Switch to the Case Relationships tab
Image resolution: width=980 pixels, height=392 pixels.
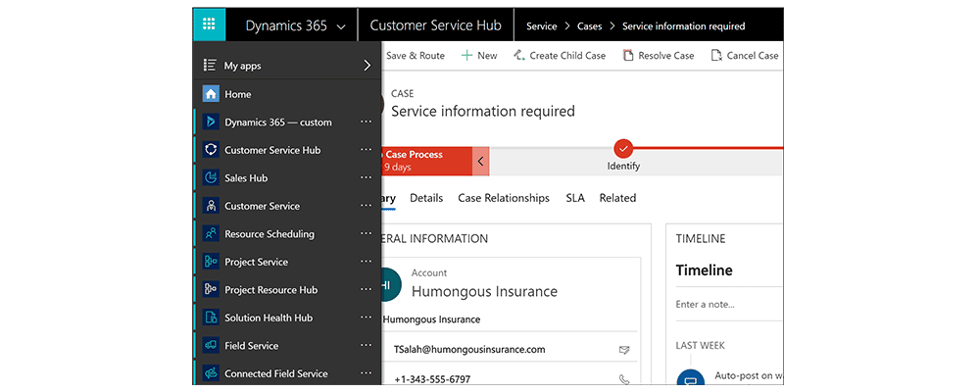click(504, 198)
